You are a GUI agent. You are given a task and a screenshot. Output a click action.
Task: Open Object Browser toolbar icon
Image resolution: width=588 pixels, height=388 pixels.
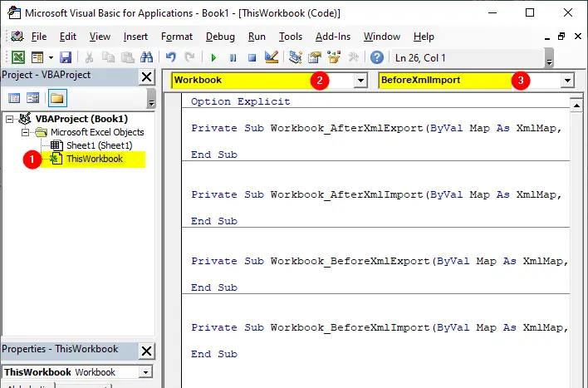point(334,57)
